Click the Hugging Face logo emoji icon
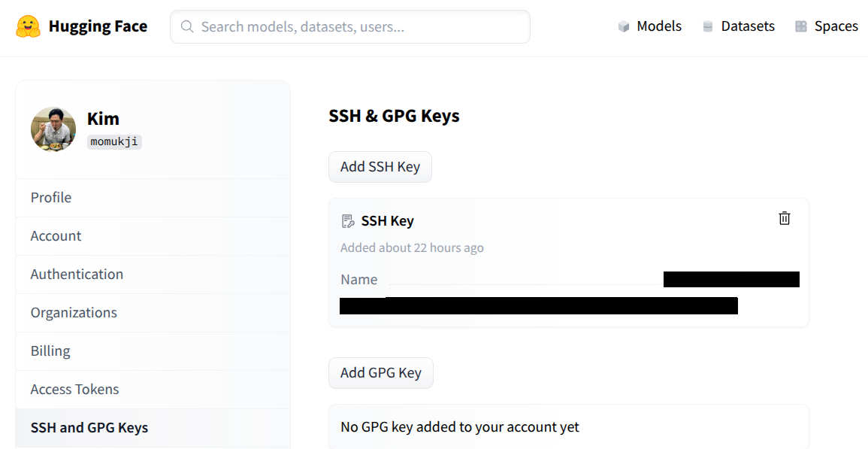The image size is (868, 449). (28, 26)
